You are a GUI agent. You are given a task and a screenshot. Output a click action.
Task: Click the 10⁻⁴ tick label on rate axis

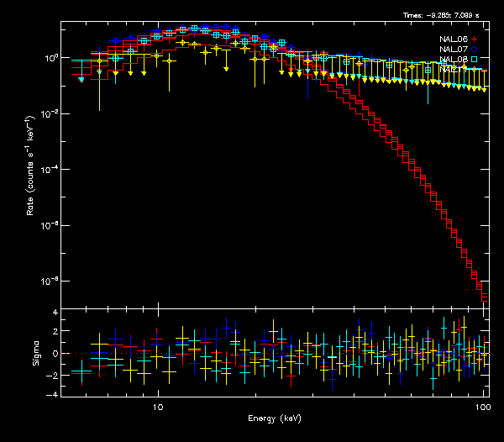point(50,169)
